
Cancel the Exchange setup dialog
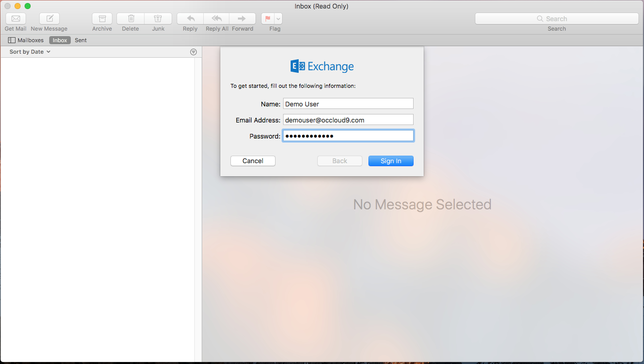(x=253, y=161)
